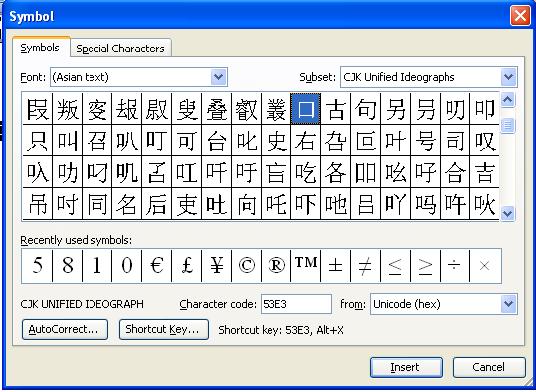Select the euro sign in recently used symbols
This screenshot has height=392, width=536.
(x=157, y=266)
